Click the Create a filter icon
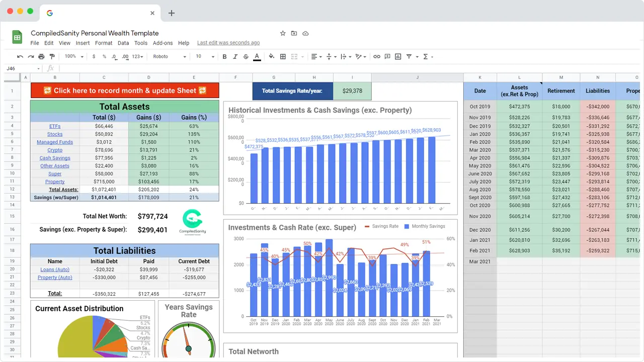Image resolution: width=644 pixels, height=362 pixels. (409, 57)
